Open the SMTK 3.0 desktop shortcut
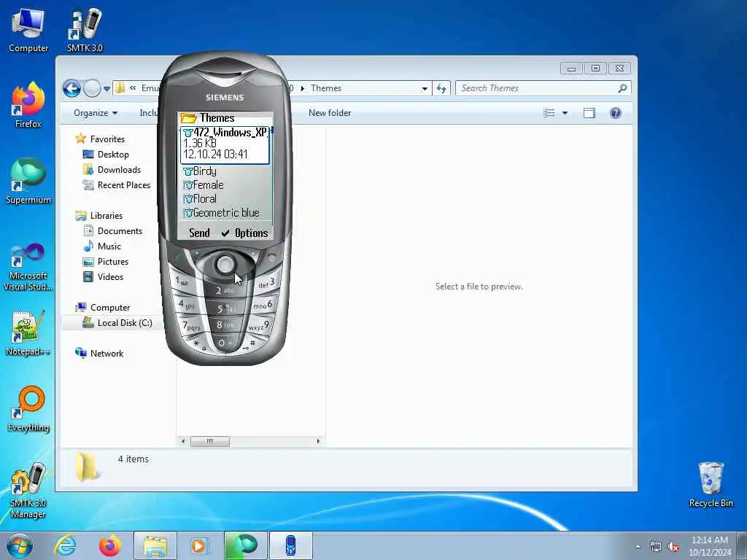This screenshot has width=747, height=560. [x=85, y=29]
